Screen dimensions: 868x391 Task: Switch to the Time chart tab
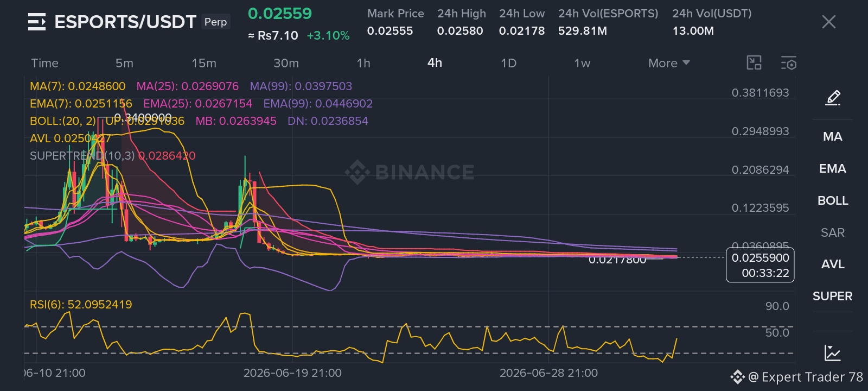point(44,63)
